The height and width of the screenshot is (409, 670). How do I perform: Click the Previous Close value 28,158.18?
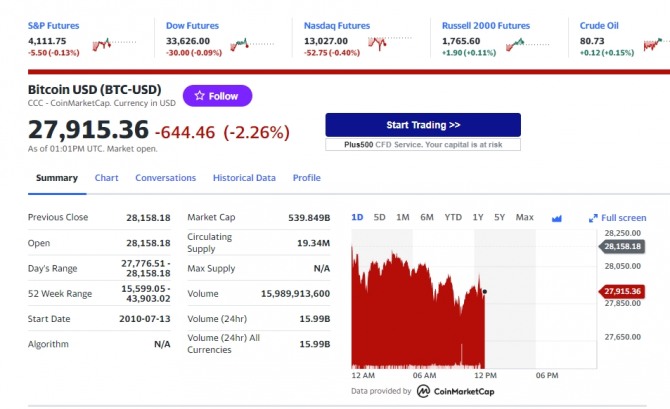coord(148,218)
